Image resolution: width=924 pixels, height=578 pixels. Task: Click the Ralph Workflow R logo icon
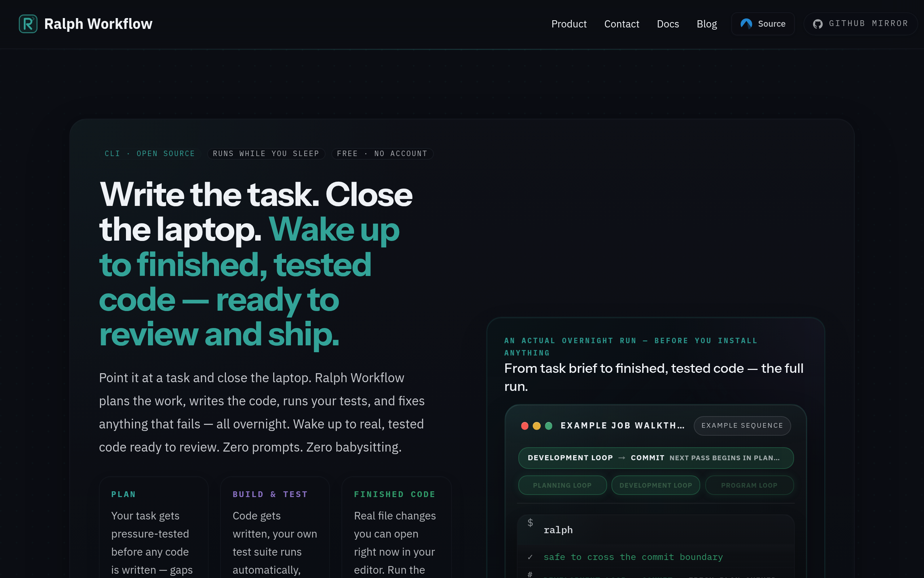[x=28, y=24]
